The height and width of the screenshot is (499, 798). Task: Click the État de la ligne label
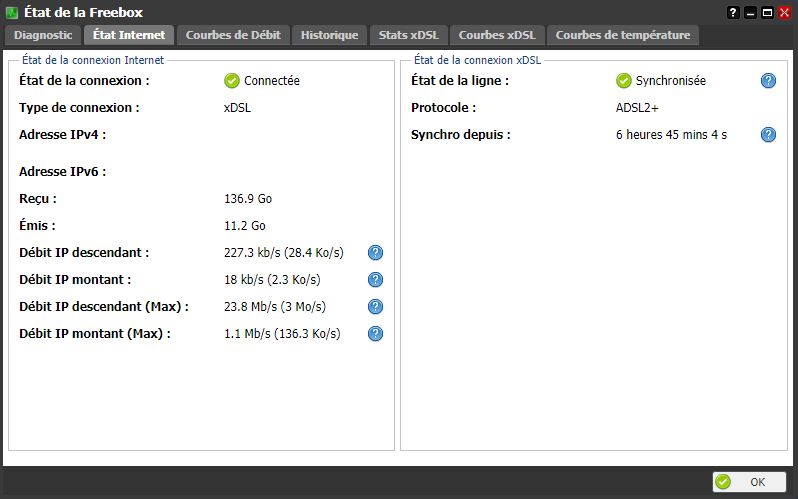click(460, 80)
